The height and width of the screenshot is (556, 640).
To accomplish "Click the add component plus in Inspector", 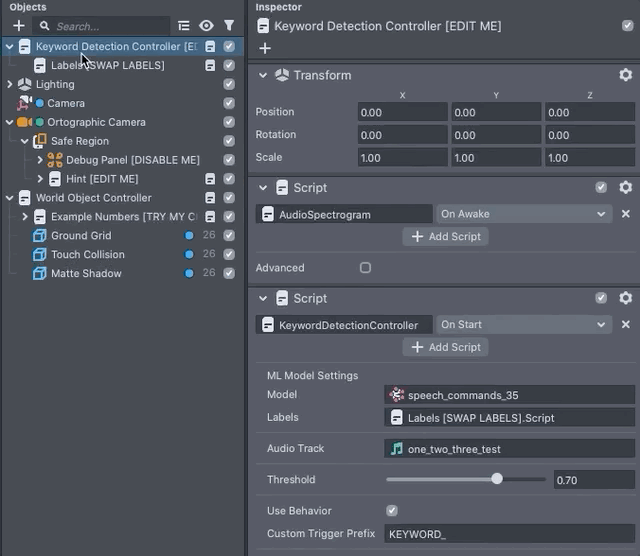I will coord(265,48).
